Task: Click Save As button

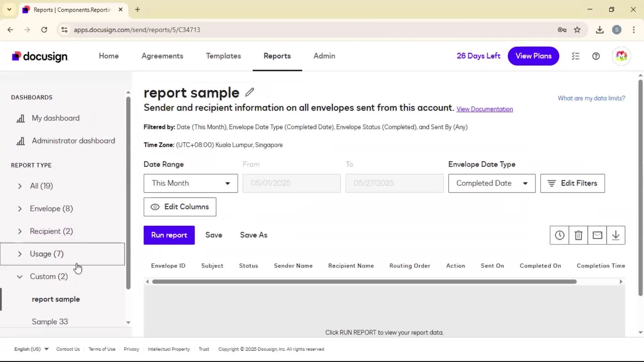Action: pos(254,235)
